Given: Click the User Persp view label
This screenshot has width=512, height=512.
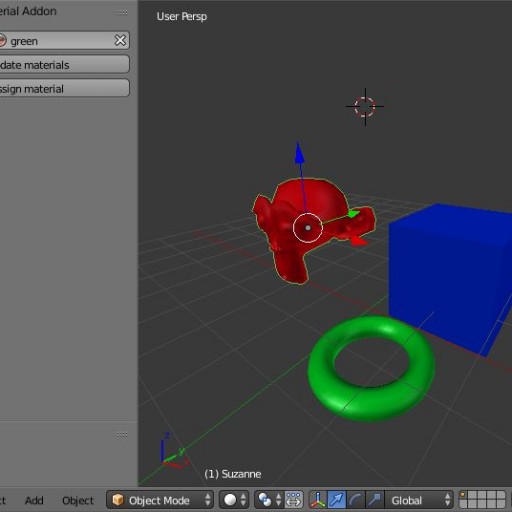Looking at the screenshot, I should tap(182, 16).
